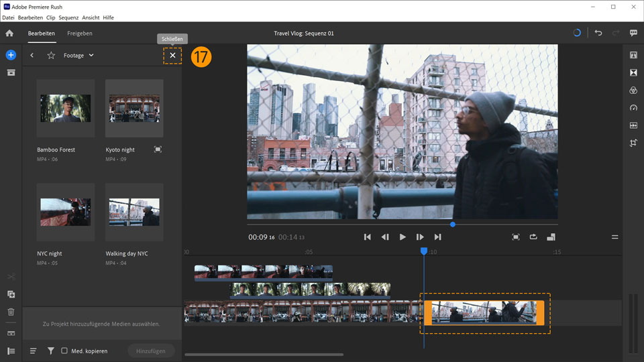This screenshot has height=362, width=644.
Task: Open the Footage folder dropdown
Action: click(78, 56)
